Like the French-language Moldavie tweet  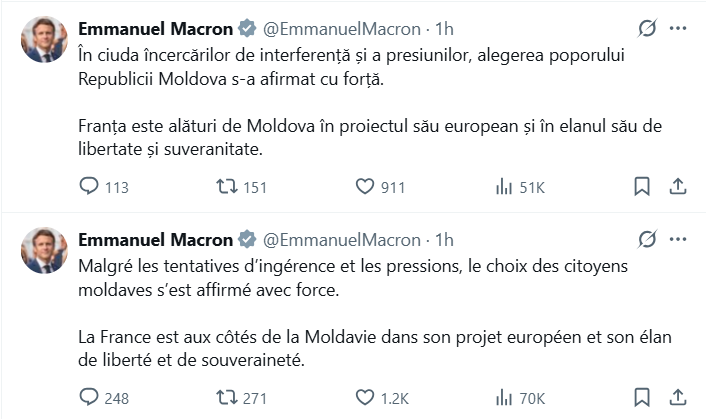[x=365, y=398]
